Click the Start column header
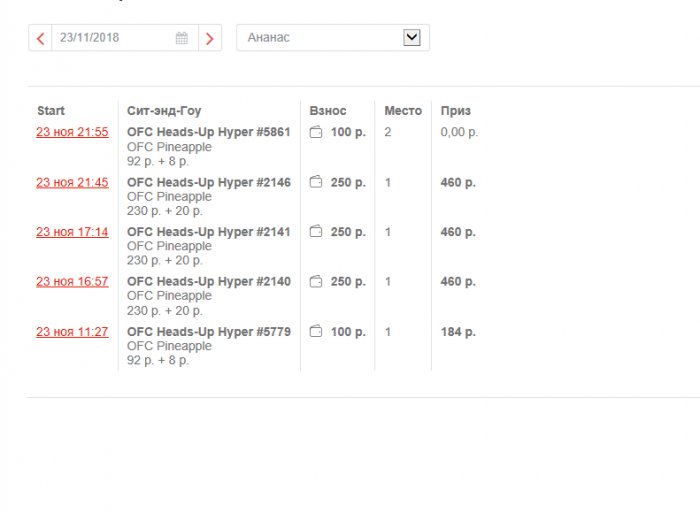 tap(51, 111)
